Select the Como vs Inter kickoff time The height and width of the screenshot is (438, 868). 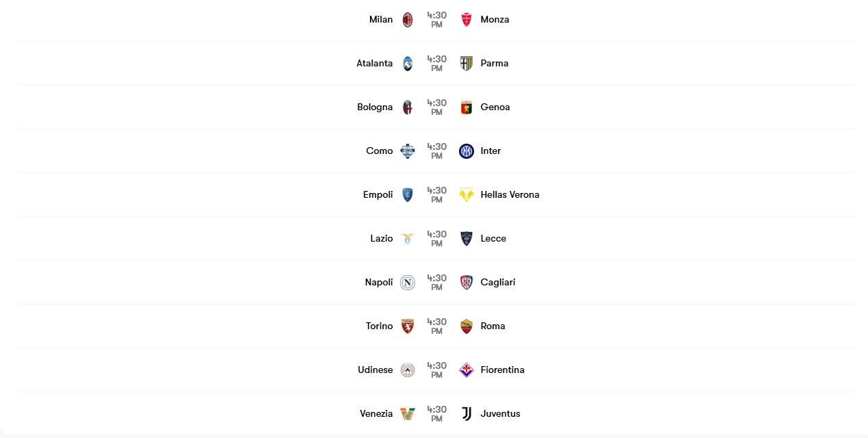click(x=436, y=151)
